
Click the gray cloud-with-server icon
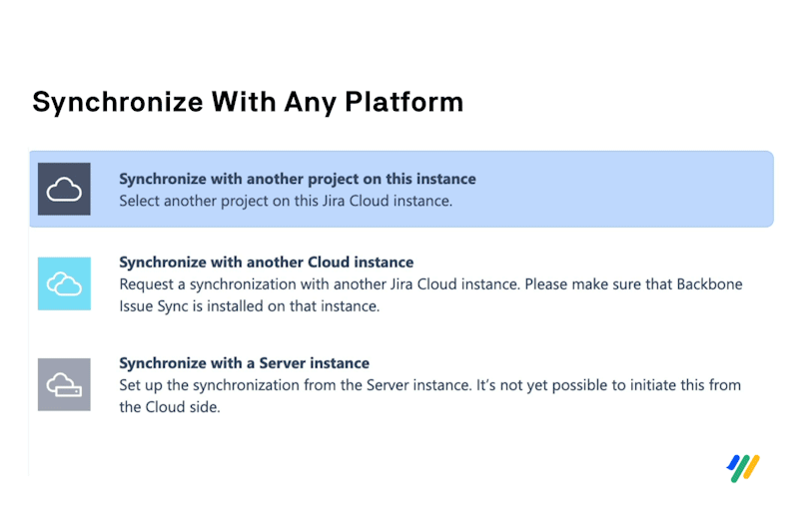click(64, 384)
